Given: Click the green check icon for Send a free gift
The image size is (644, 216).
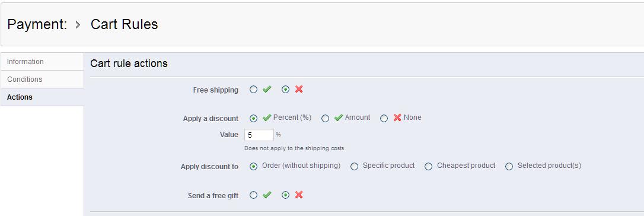Looking at the screenshot, I should (x=267, y=195).
